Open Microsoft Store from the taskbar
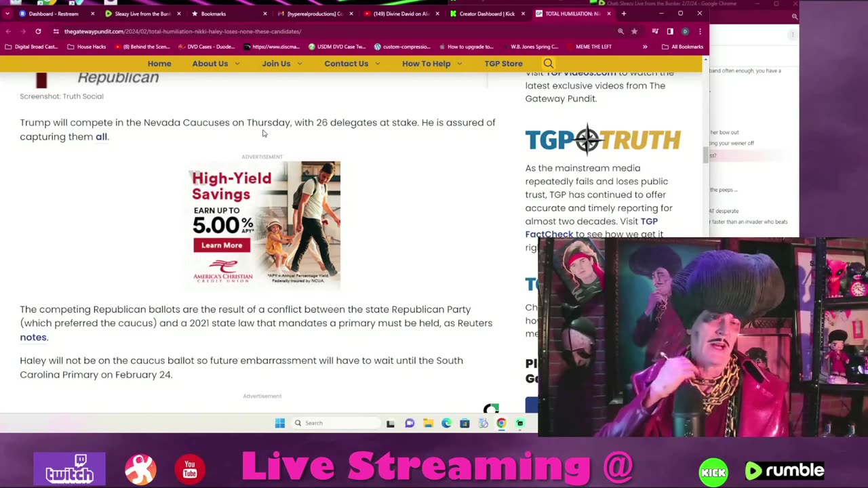 point(465,423)
